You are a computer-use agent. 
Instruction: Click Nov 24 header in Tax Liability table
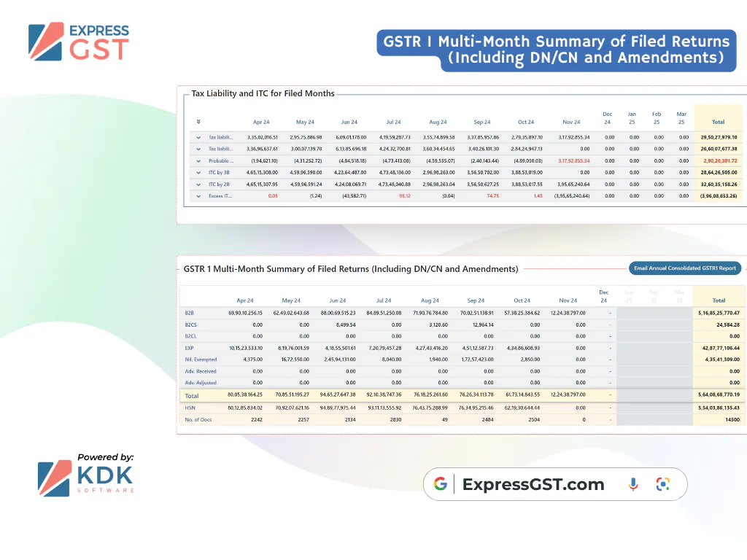click(x=571, y=122)
